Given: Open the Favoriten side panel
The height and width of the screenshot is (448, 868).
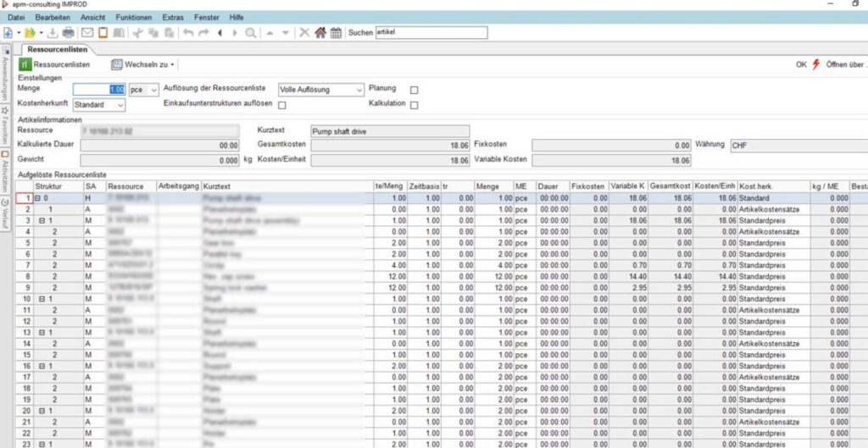Looking at the screenshot, I should pyautogui.click(x=6, y=125).
